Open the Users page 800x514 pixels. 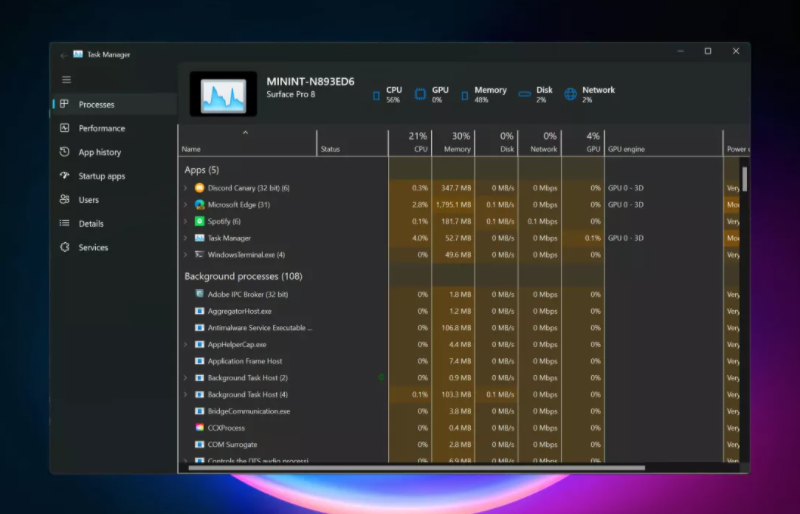(114, 200)
